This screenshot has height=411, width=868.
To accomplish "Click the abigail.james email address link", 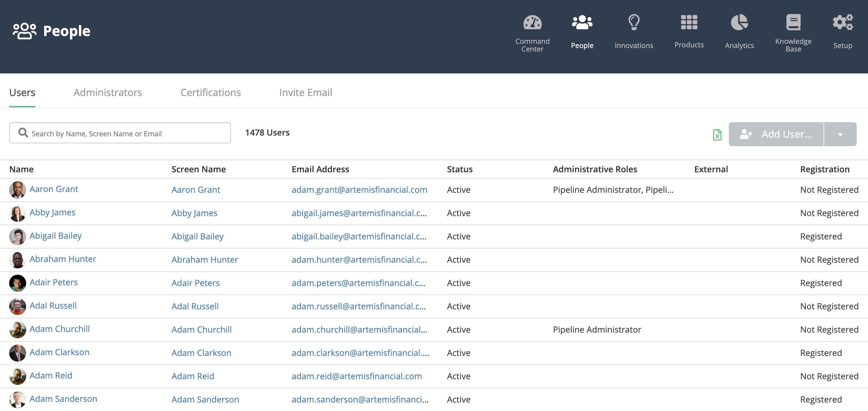I will pyautogui.click(x=359, y=213).
